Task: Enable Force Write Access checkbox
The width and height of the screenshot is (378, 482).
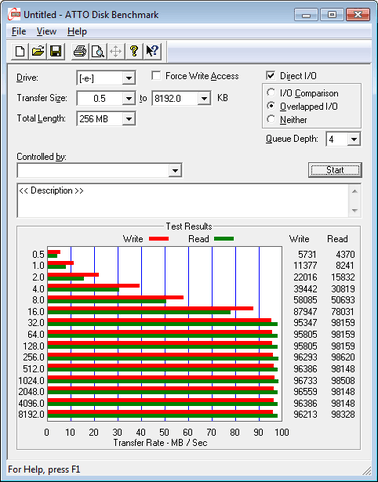Action: point(156,75)
